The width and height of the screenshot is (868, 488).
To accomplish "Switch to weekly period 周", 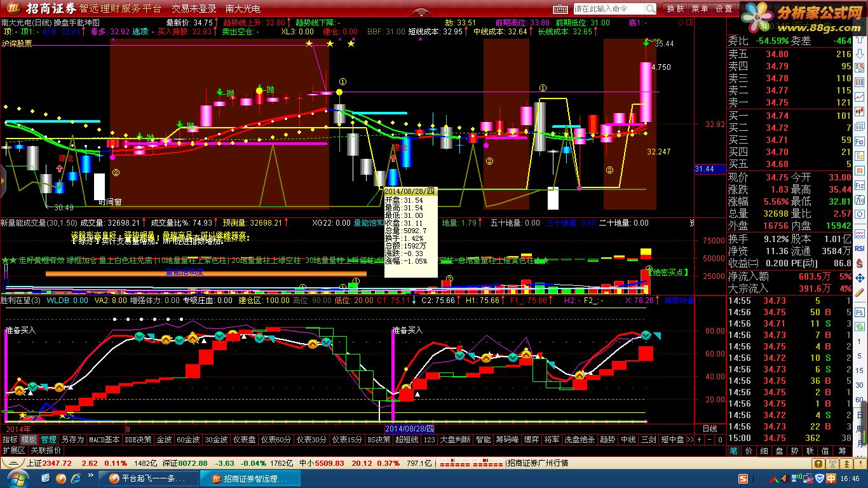I will (x=861, y=430).
